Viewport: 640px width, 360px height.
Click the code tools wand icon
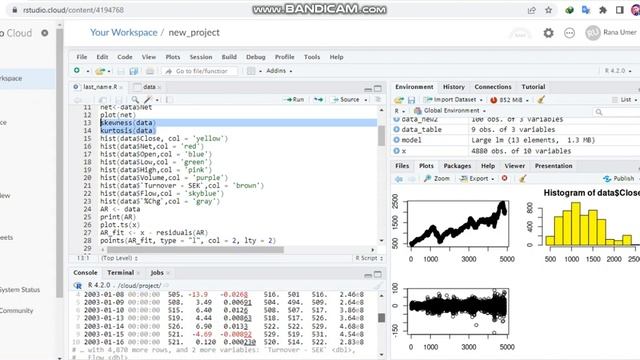148,100
